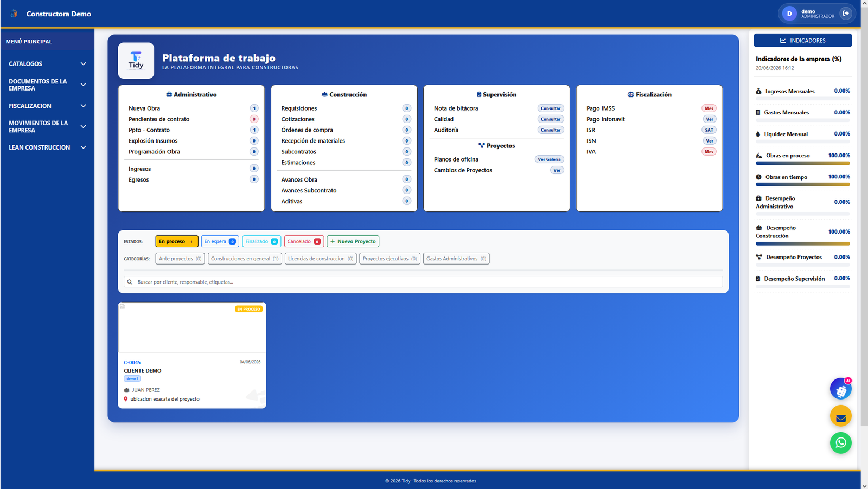This screenshot has height=489, width=868.
Task: Click Desempeño Construcción progress bar
Action: coord(803,243)
